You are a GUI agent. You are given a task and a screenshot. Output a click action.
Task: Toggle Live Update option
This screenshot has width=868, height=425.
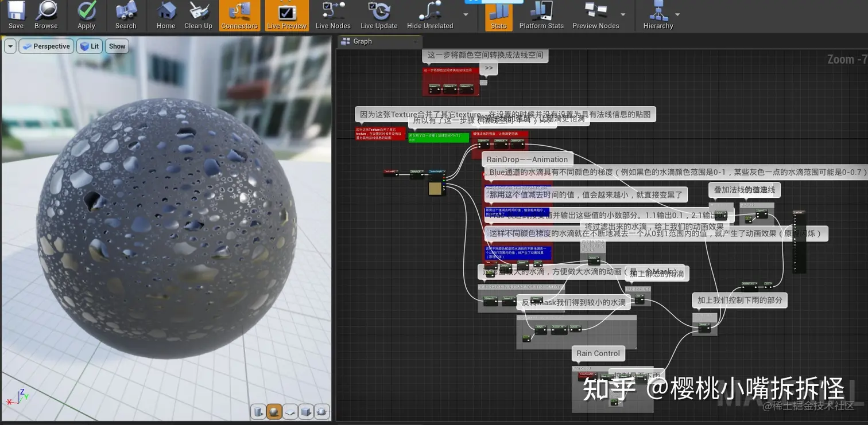click(x=379, y=15)
